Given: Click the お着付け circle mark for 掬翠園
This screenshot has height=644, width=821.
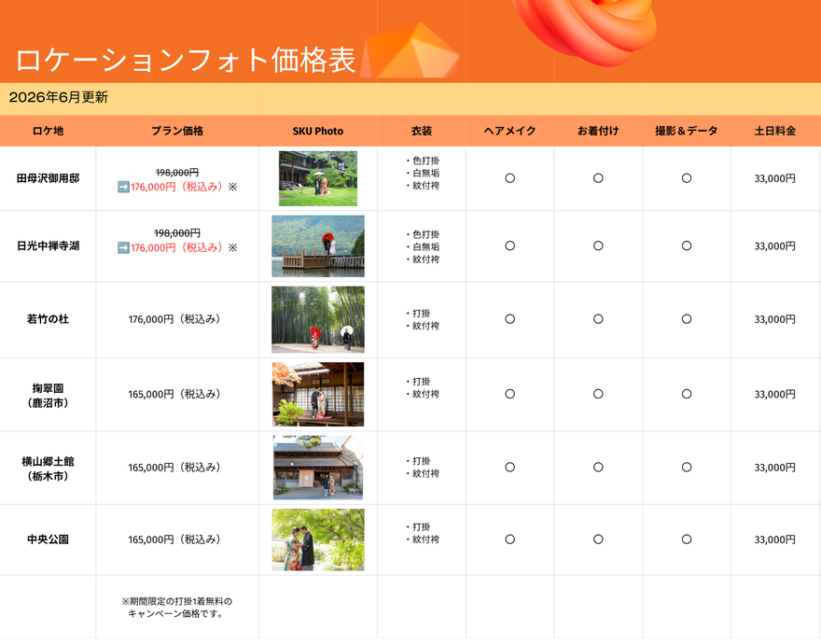Looking at the screenshot, I should (598, 394).
